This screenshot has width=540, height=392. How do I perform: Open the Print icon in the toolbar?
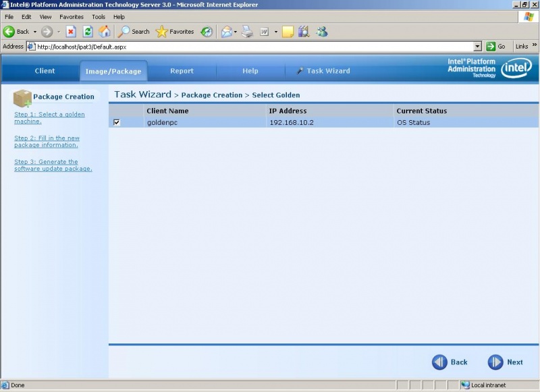[247, 31]
